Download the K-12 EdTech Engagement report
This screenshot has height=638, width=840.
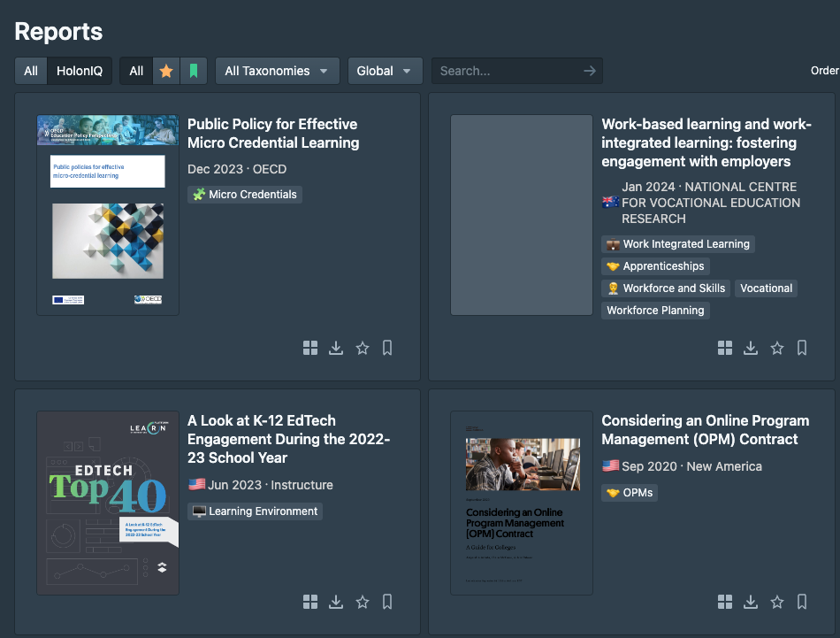[x=336, y=602]
